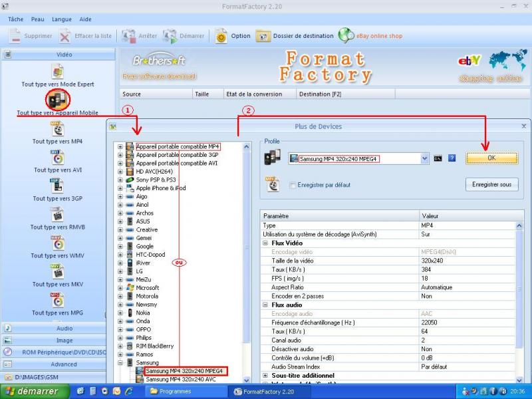Expand Appareil portable compatible 3GP node
Image resolution: width=532 pixels, height=399 pixels.
click(x=120, y=155)
